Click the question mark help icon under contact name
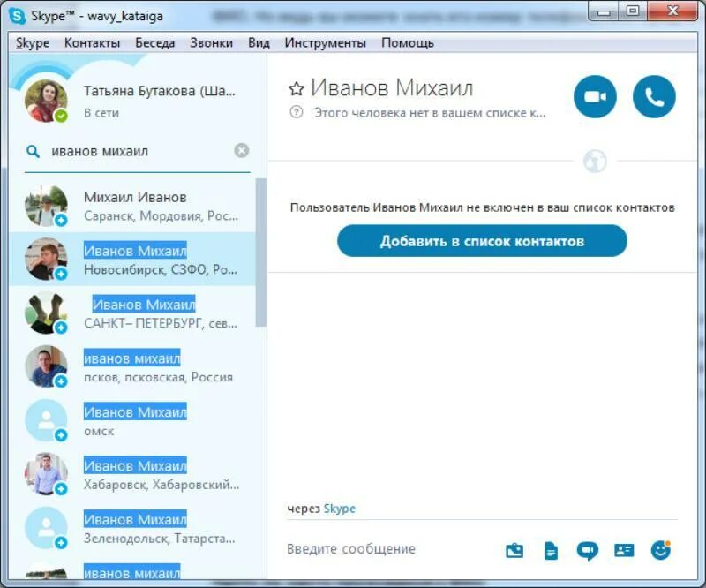This screenshot has height=588, width=706. (x=297, y=112)
